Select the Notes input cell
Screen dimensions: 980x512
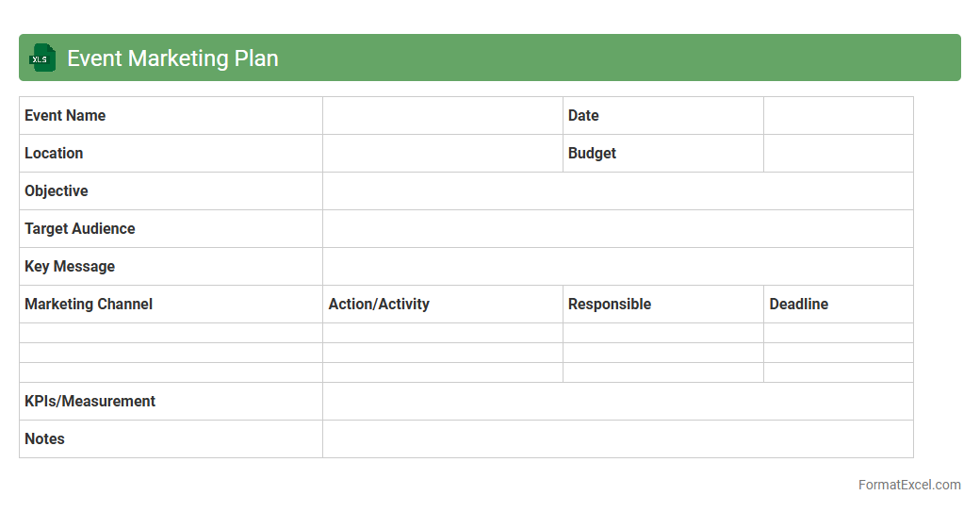(x=617, y=439)
